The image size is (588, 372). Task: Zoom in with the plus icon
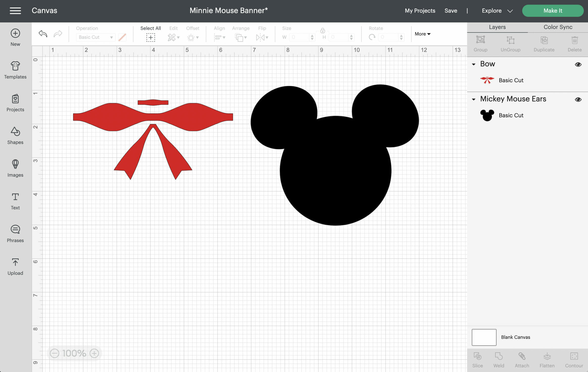94,353
